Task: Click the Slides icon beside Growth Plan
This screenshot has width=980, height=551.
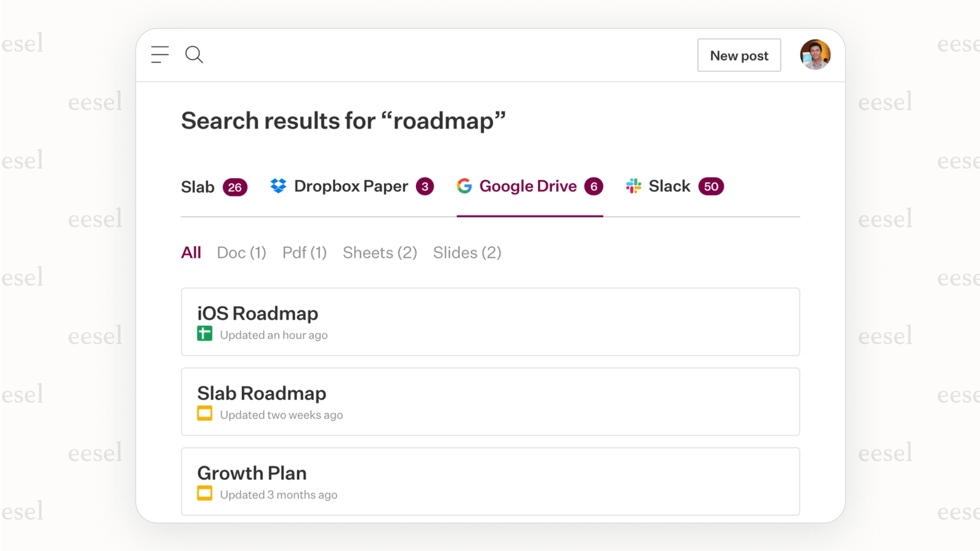Action: click(204, 493)
